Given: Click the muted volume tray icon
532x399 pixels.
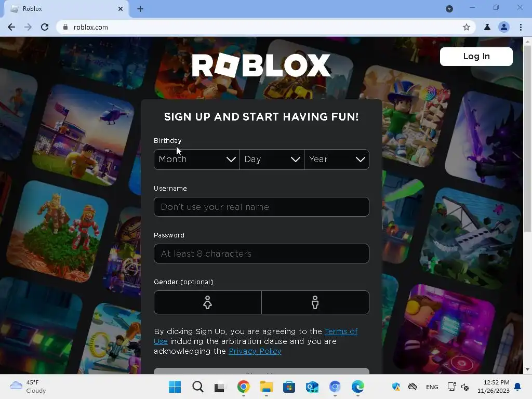Looking at the screenshot, I should [465, 387].
